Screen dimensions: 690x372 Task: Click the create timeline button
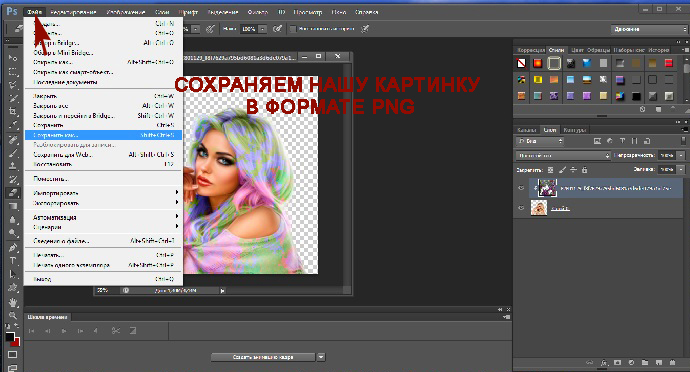(263, 357)
